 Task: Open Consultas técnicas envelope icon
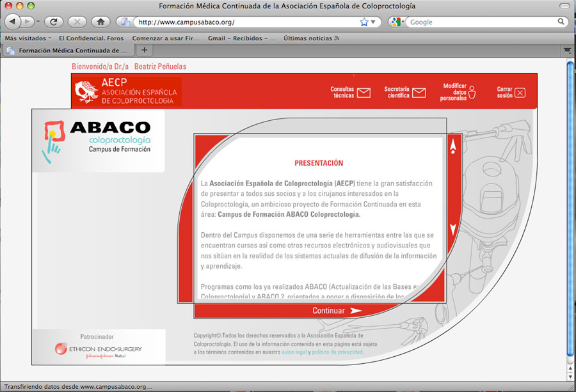tap(364, 93)
